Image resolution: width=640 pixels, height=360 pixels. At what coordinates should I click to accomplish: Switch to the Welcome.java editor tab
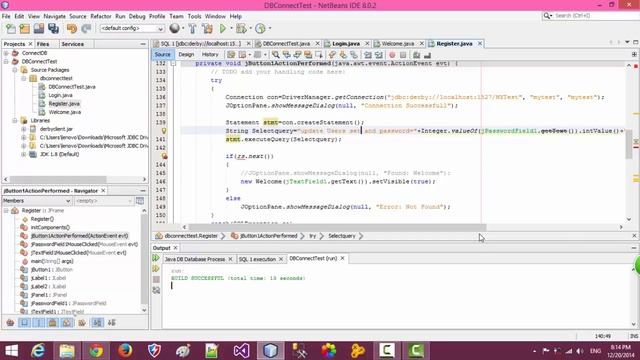398,44
